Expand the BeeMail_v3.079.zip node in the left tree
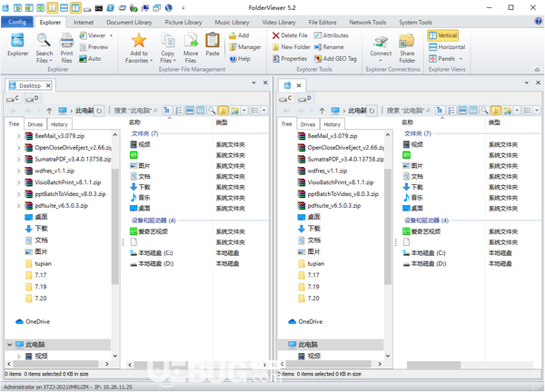This screenshot has height=392, width=545. pos(19,136)
